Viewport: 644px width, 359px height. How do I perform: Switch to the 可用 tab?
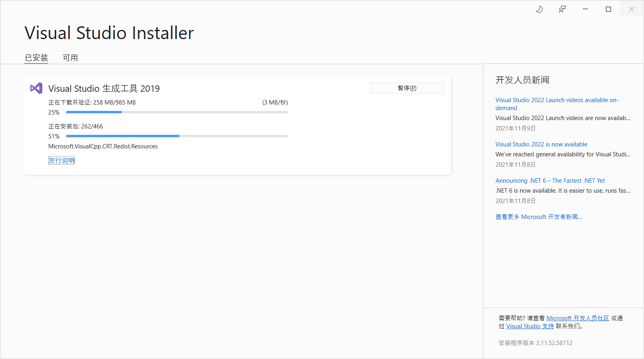click(70, 57)
